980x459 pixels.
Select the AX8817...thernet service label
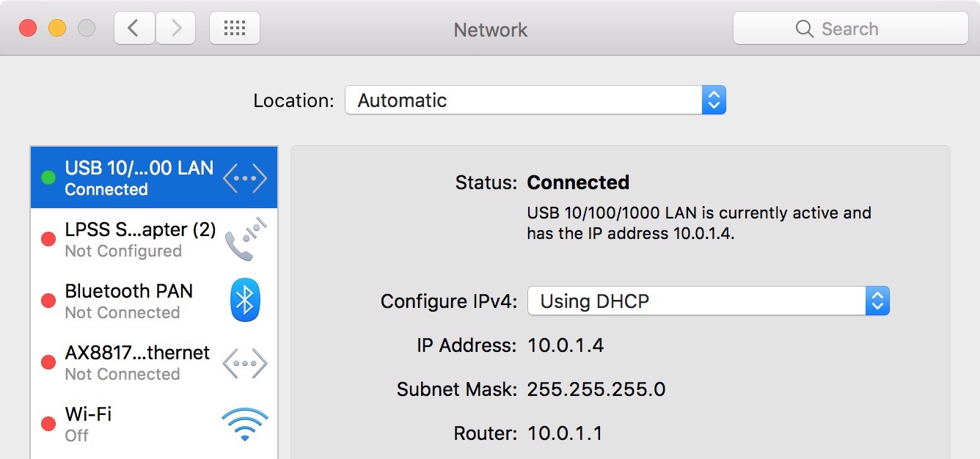pyautogui.click(x=137, y=353)
